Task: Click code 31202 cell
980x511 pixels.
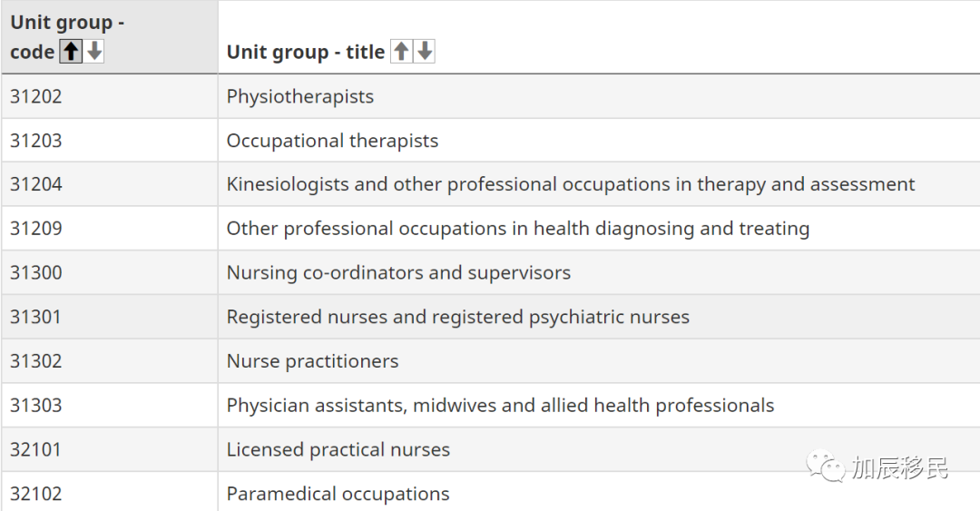Action: 36,96
